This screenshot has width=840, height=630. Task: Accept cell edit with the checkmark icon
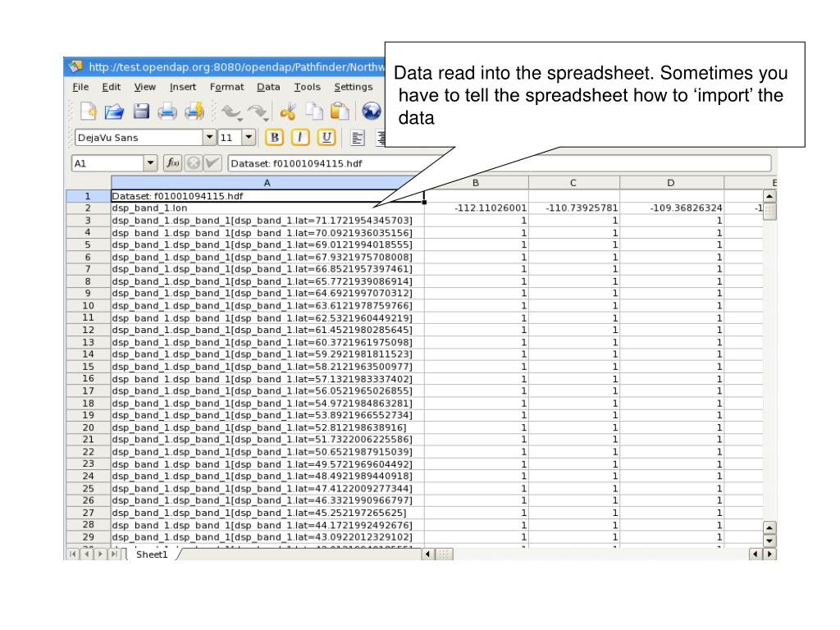tap(212, 163)
